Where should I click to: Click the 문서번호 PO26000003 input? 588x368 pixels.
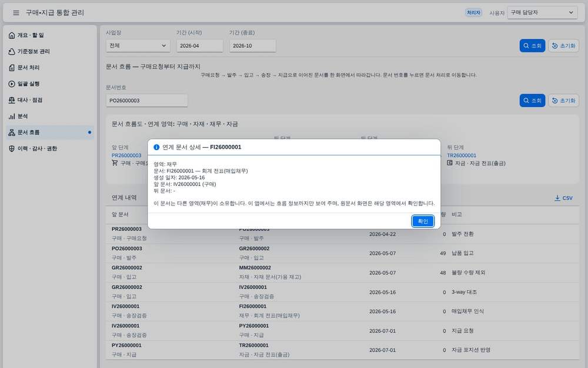[x=147, y=101]
